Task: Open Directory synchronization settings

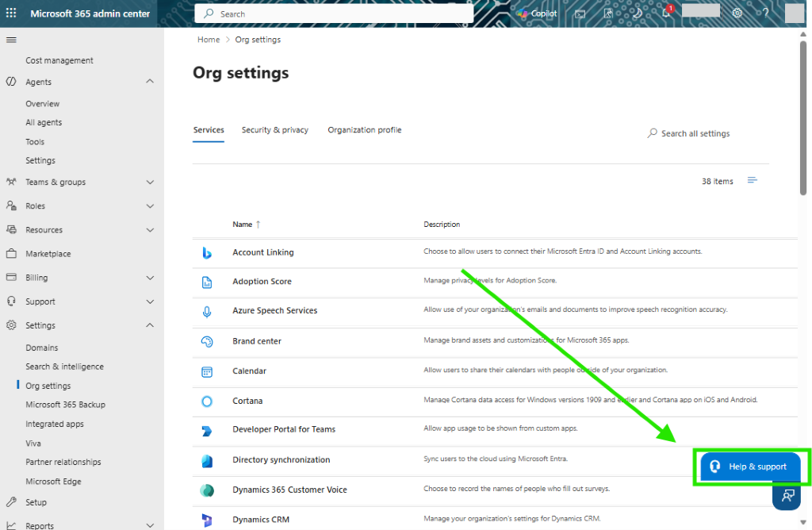Action: pyautogui.click(x=282, y=459)
